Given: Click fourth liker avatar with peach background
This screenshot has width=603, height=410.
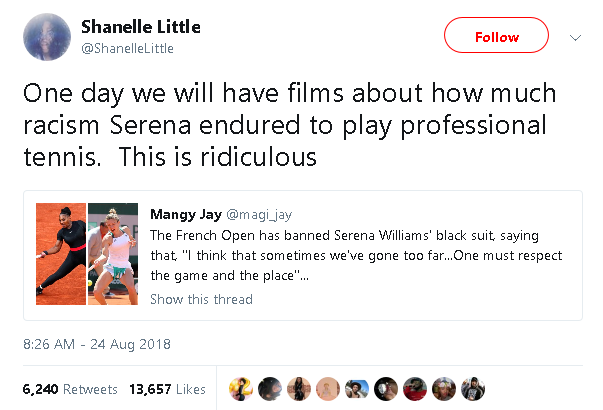Looking at the screenshot, I should coord(329,388).
